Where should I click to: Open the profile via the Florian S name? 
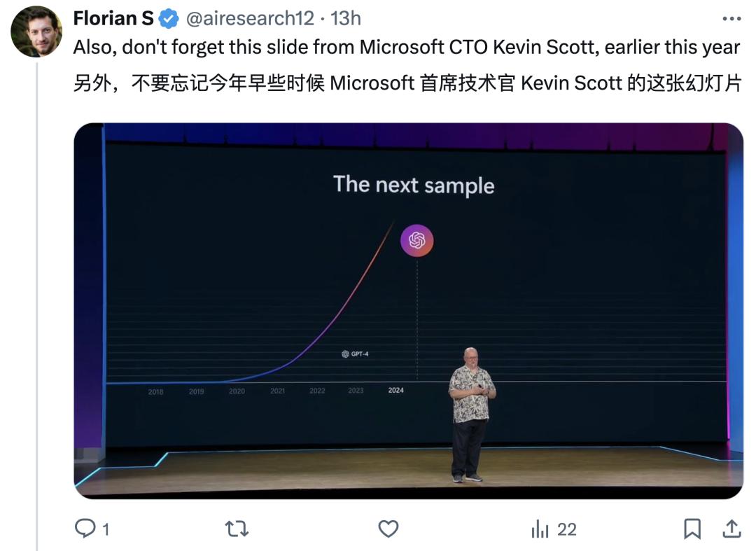(112, 18)
